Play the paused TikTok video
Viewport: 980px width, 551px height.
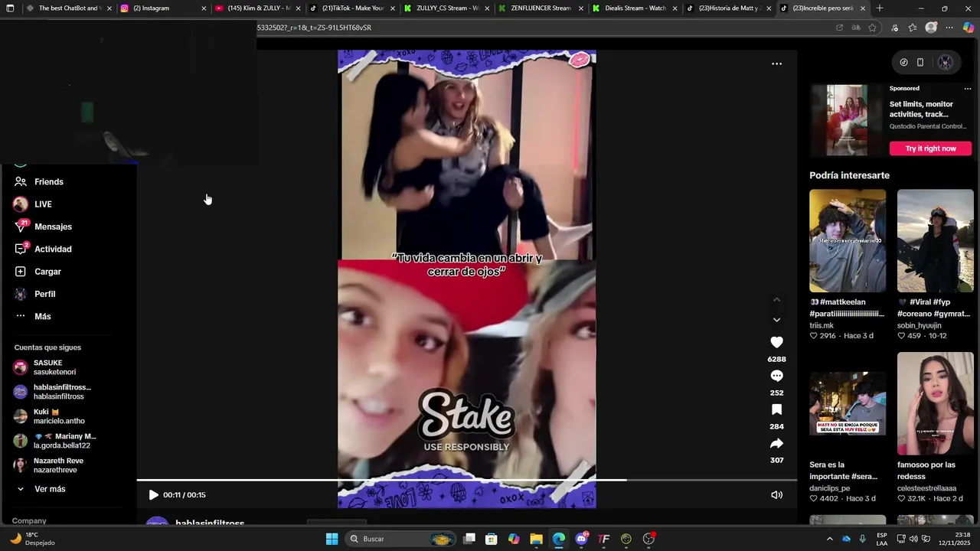[153, 495]
